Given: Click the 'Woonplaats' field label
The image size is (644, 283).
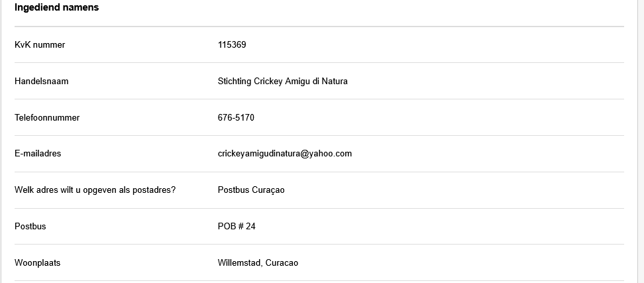Looking at the screenshot, I should (x=37, y=263).
